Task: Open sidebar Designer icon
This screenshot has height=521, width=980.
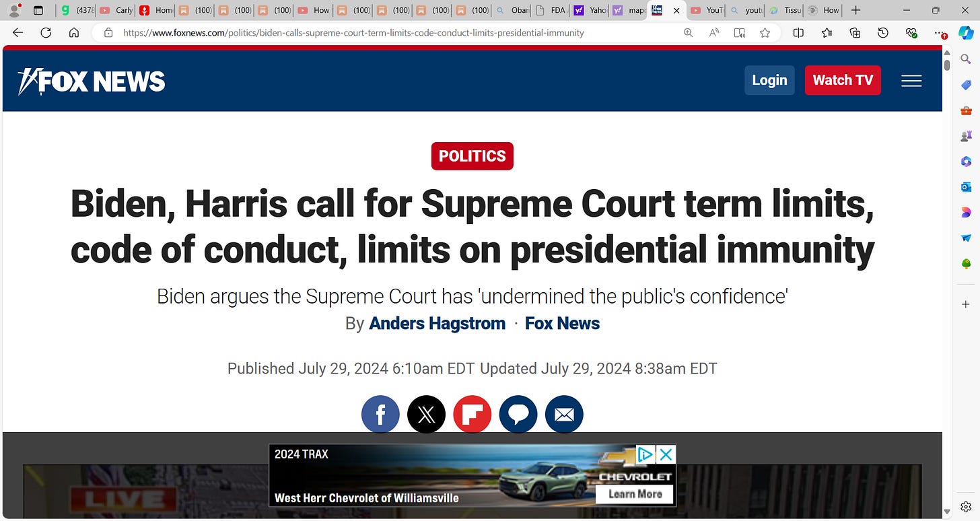Action: pyautogui.click(x=966, y=213)
